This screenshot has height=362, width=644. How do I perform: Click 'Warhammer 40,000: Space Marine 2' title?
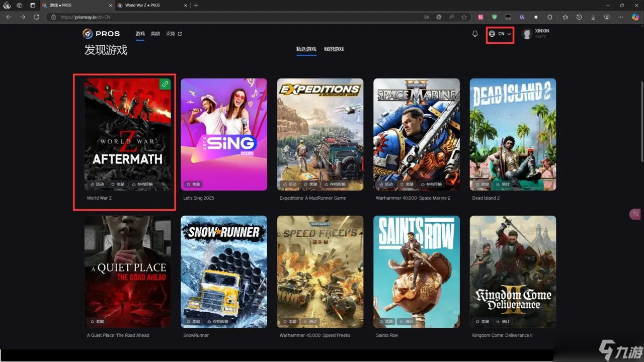pos(413,198)
